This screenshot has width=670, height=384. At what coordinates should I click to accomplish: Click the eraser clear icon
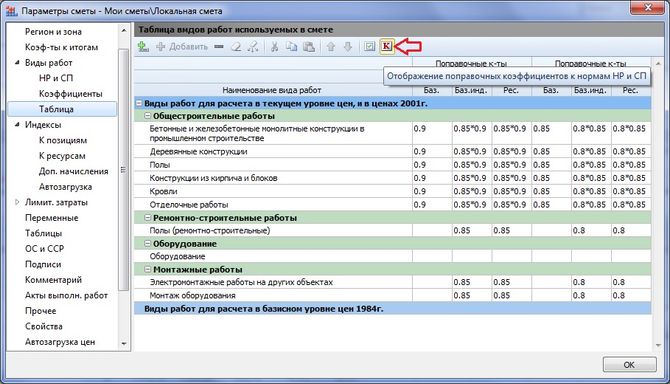[236, 47]
